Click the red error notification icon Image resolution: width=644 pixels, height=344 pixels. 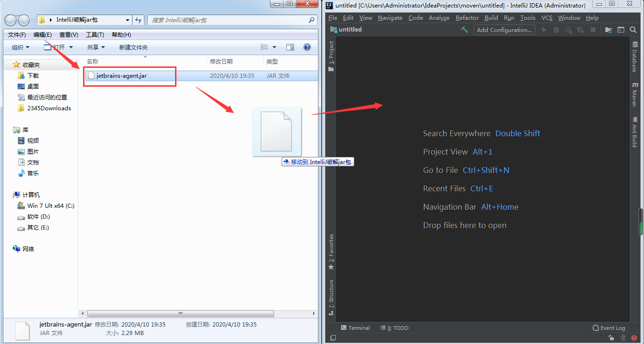coord(634,338)
